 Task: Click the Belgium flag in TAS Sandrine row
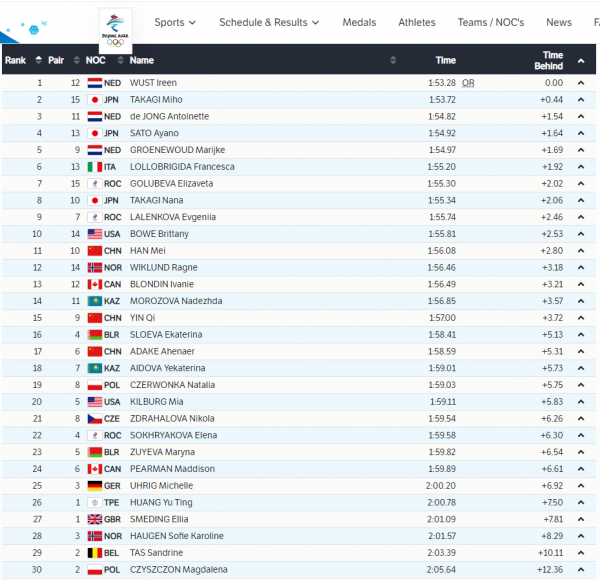pos(95,553)
